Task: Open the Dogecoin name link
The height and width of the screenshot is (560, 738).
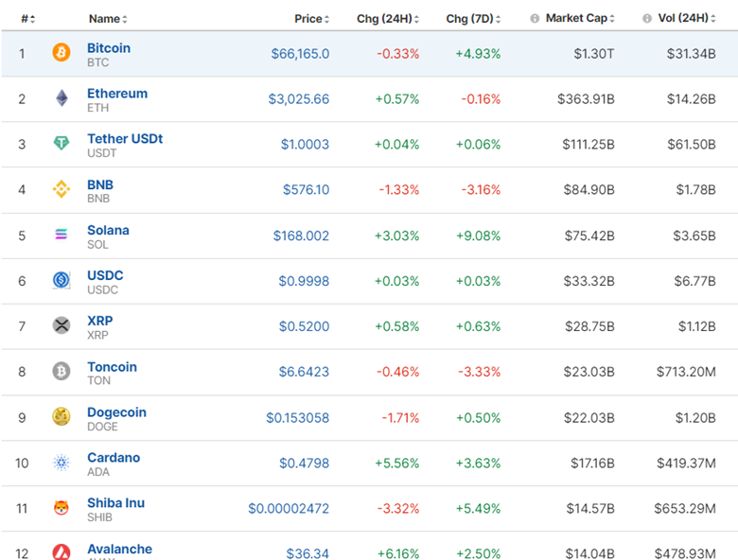Action: point(116,412)
